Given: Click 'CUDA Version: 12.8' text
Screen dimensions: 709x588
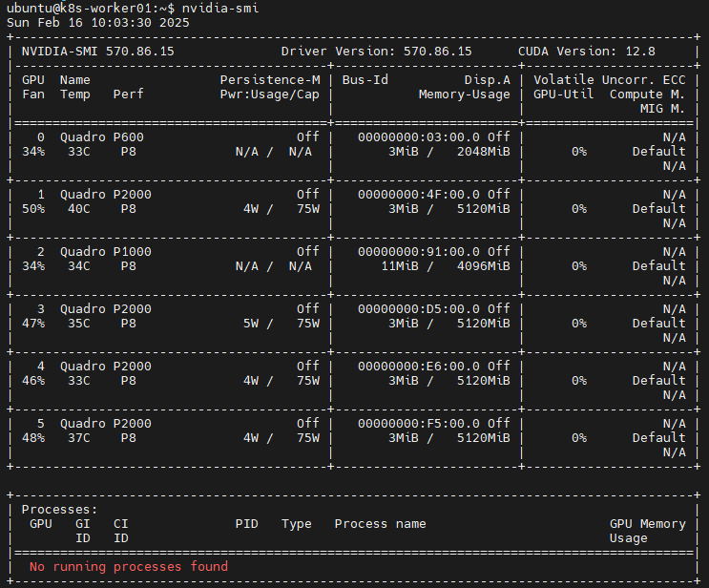Looking at the screenshot, I should 587,52.
